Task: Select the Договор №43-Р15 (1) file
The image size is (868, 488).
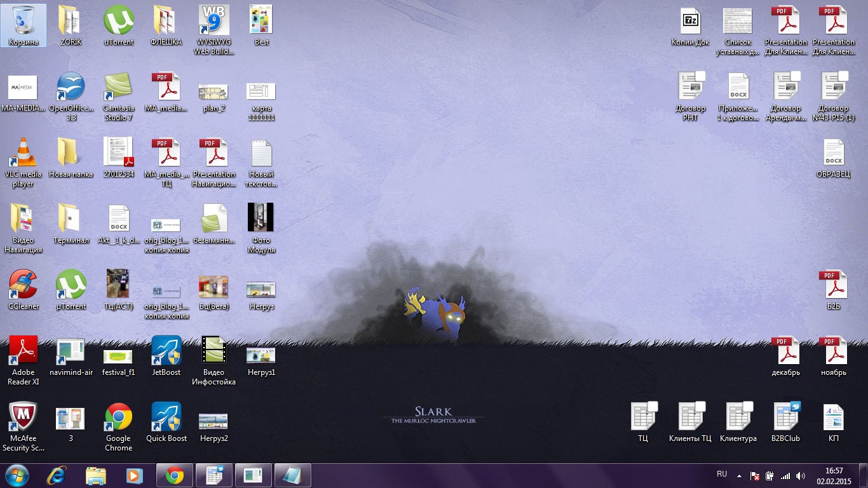Action: [x=834, y=97]
